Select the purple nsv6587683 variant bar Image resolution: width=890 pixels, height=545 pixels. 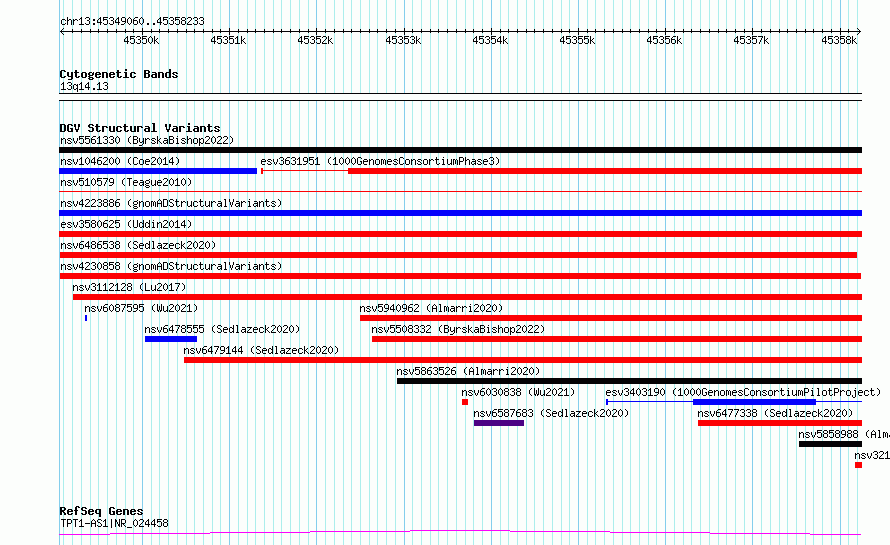tap(499, 423)
